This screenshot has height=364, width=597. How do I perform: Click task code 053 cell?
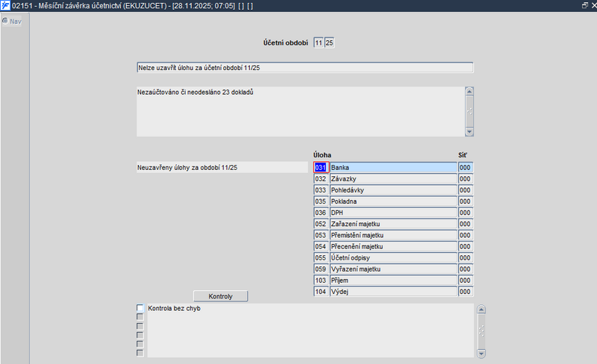321,235
